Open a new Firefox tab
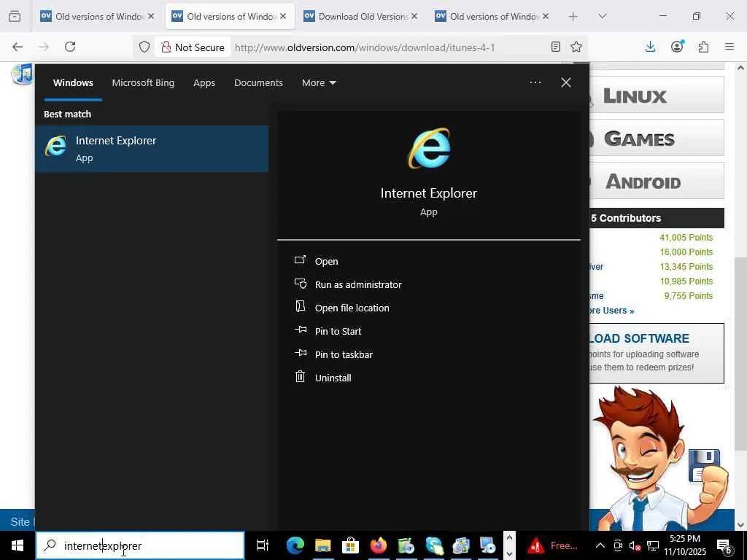Image resolution: width=747 pixels, height=560 pixels. [x=573, y=16]
